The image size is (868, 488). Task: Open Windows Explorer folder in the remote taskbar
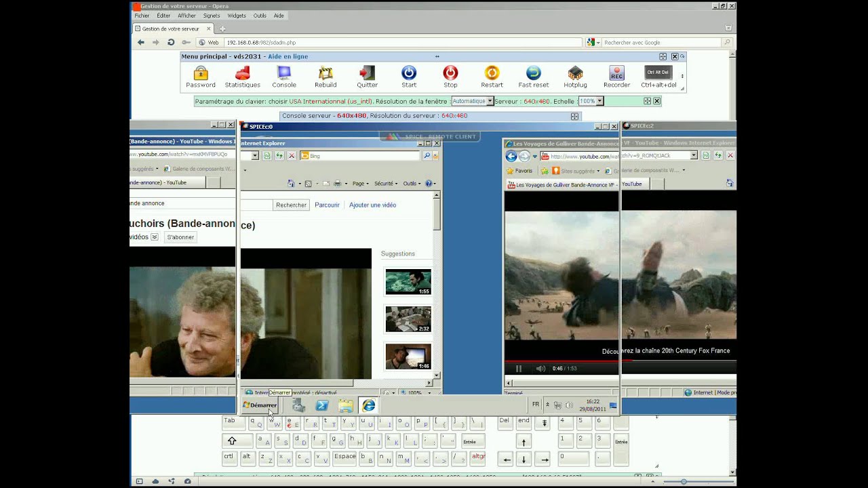coord(346,405)
